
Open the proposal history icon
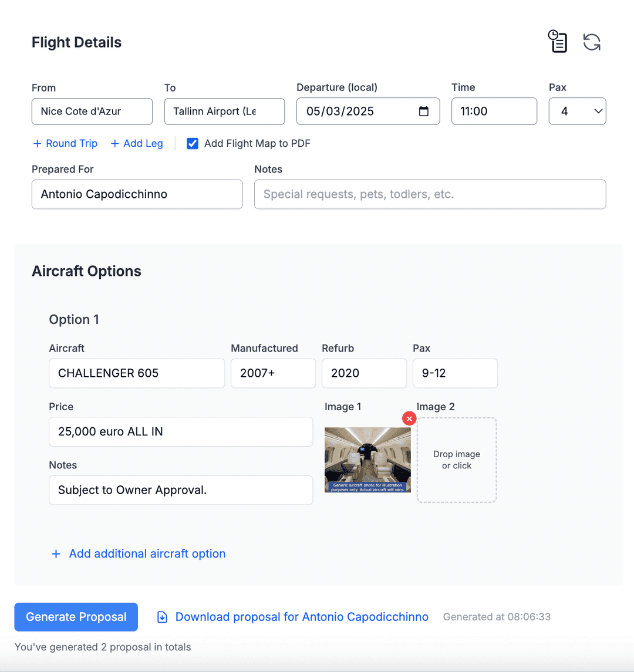(558, 42)
